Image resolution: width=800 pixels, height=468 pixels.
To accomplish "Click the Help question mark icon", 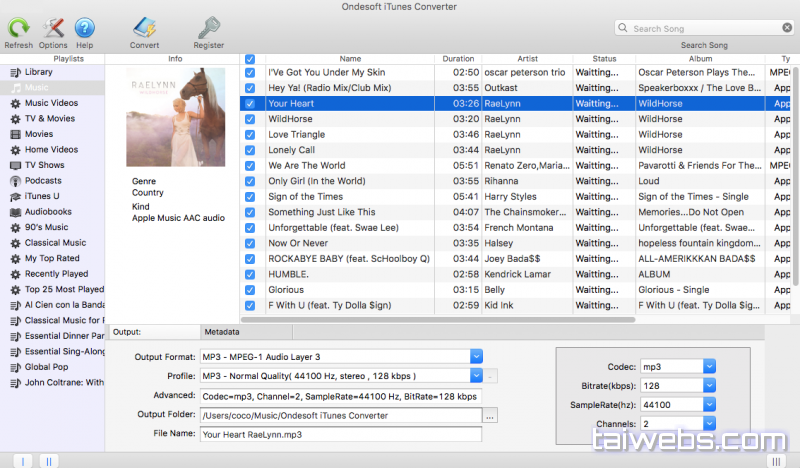I will point(85,28).
